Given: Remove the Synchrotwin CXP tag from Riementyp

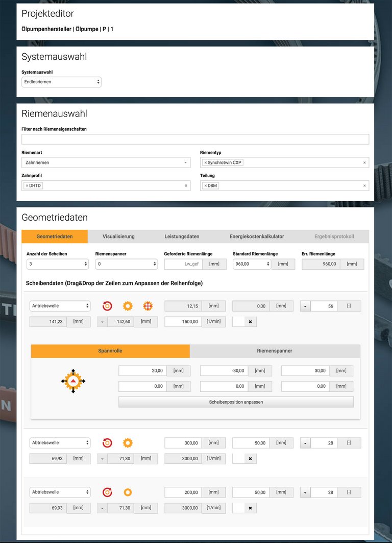Looking at the screenshot, I should click(206, 163).
